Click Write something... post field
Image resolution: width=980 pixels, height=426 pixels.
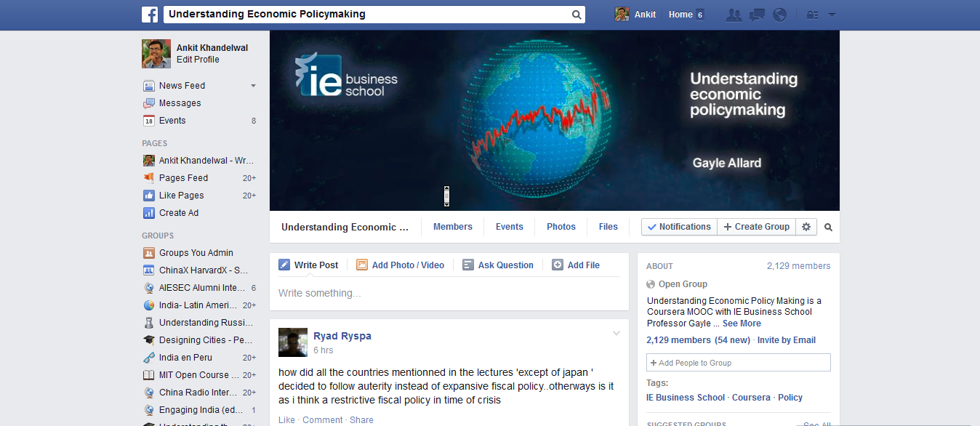point(449,294)
